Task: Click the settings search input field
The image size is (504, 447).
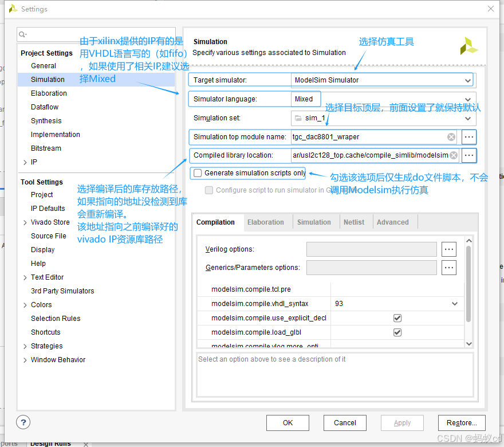Action: point(96,34)
